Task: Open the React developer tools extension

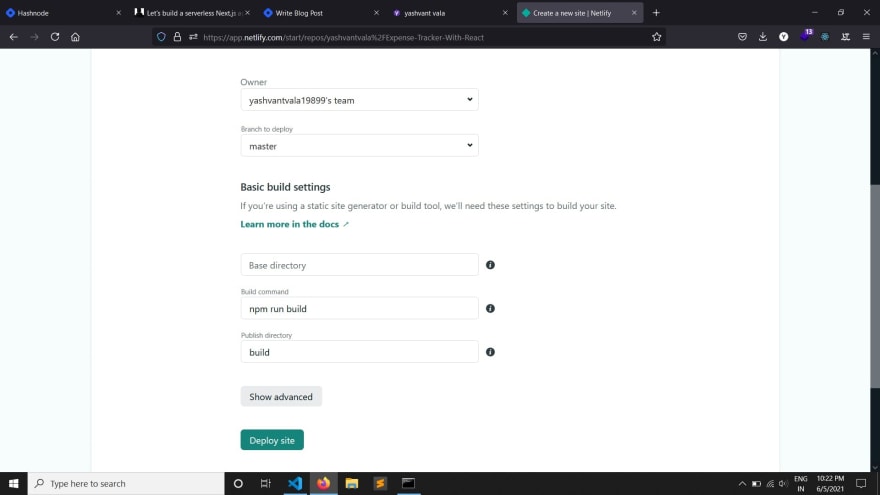Action: coord(825,37)
